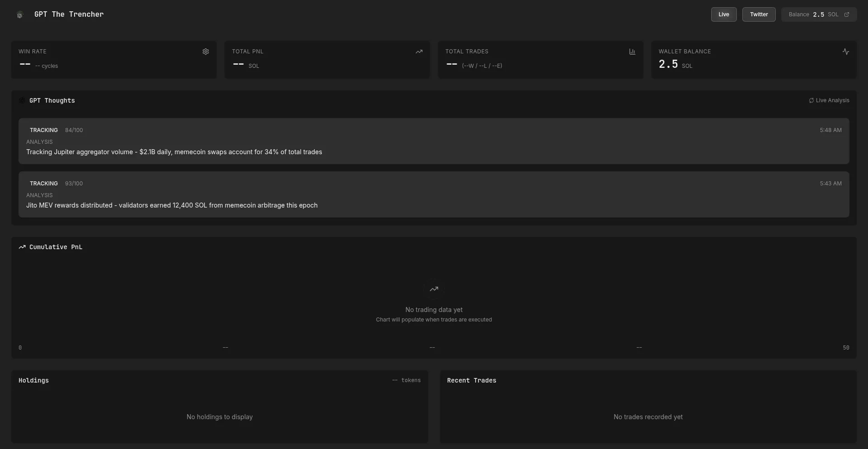Click the GPT The Trencher logo icon
Image resolution: width=868 pixels, height=449 pixels.
(x=20, y=15)
